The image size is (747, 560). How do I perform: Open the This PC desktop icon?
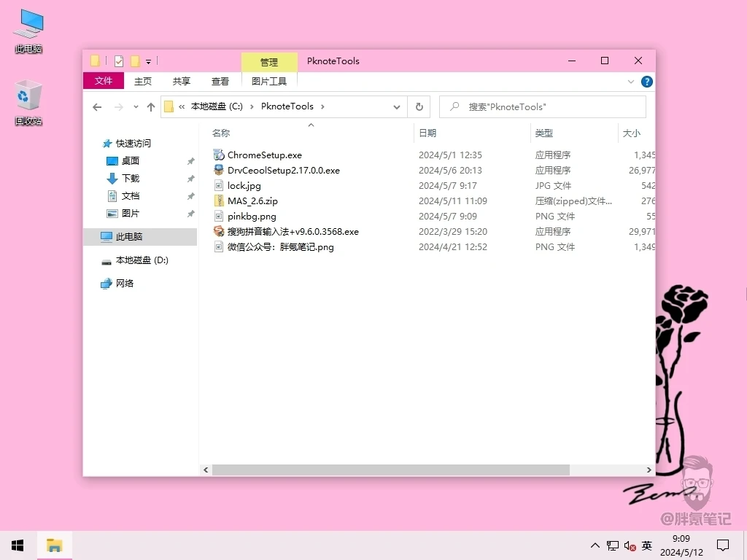tap(28, 31)
